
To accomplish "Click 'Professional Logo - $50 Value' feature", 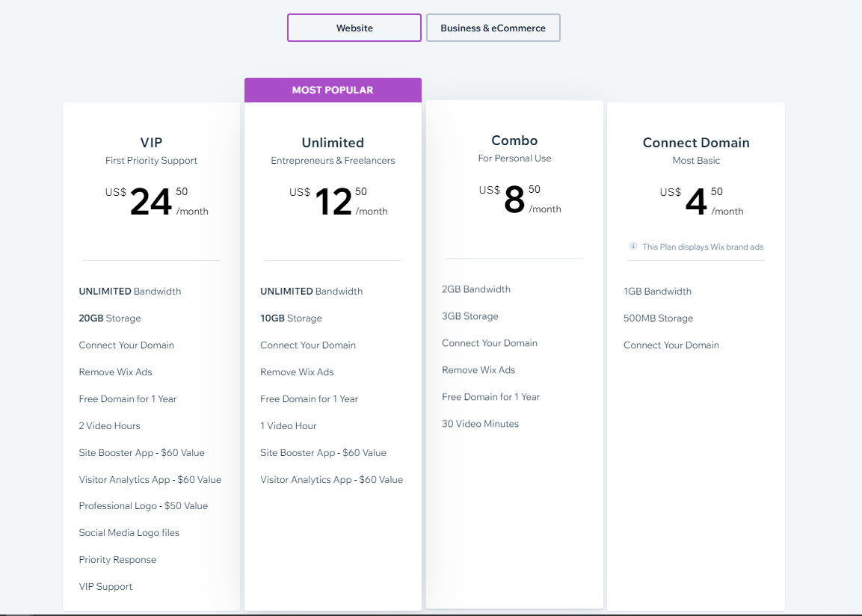I will (x=144, y=505).
